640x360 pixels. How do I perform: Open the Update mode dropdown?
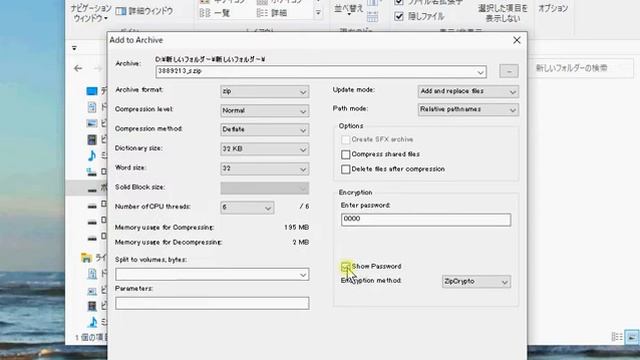[468, 91]
